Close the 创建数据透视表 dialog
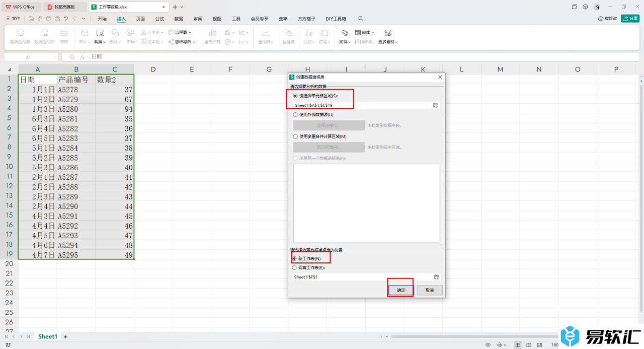Viewport: 644px width, 349px height. click(x=440, y=77)
